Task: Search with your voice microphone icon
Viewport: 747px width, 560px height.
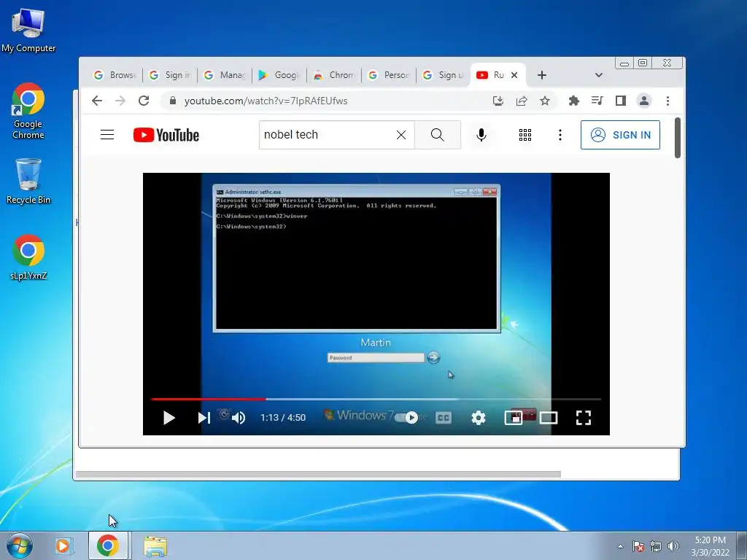Action: point(481,135)
